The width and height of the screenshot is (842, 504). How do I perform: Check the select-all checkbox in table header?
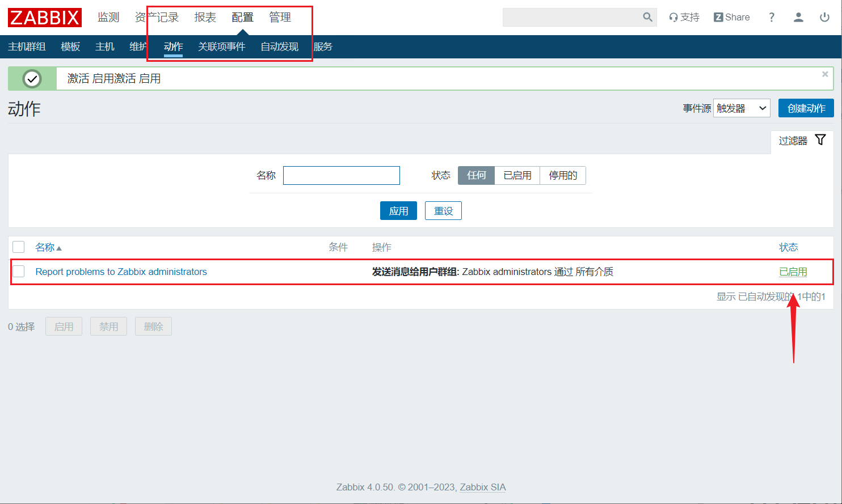click(x=19, y=247)
